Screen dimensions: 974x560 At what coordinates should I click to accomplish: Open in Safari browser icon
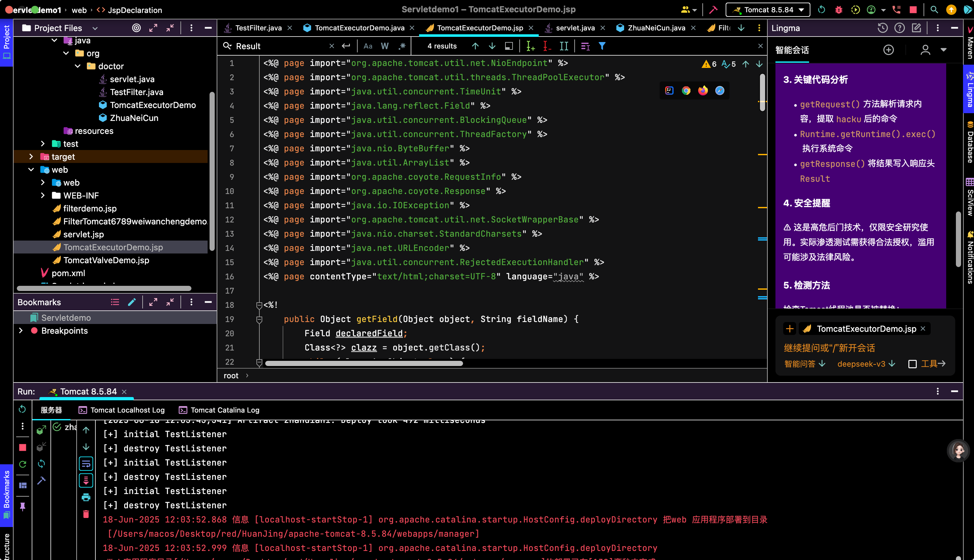720,91
